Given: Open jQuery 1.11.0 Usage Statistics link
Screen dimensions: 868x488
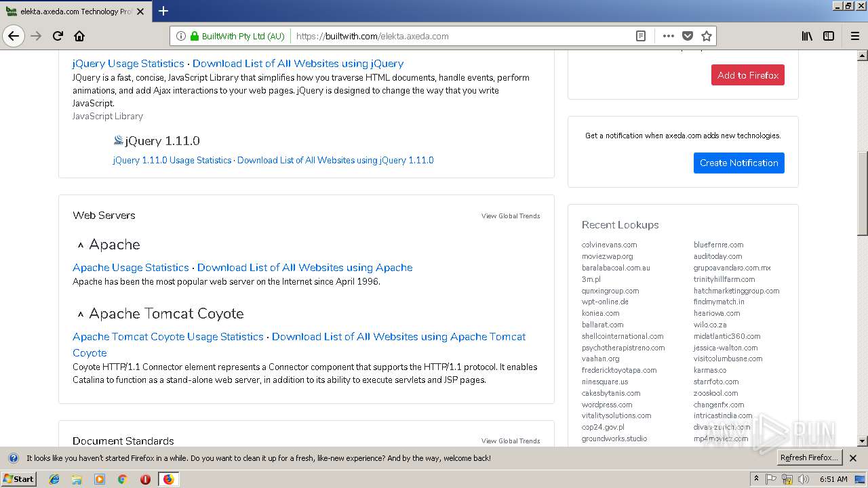Looking at the screenshot, I should tap(172, 160).
